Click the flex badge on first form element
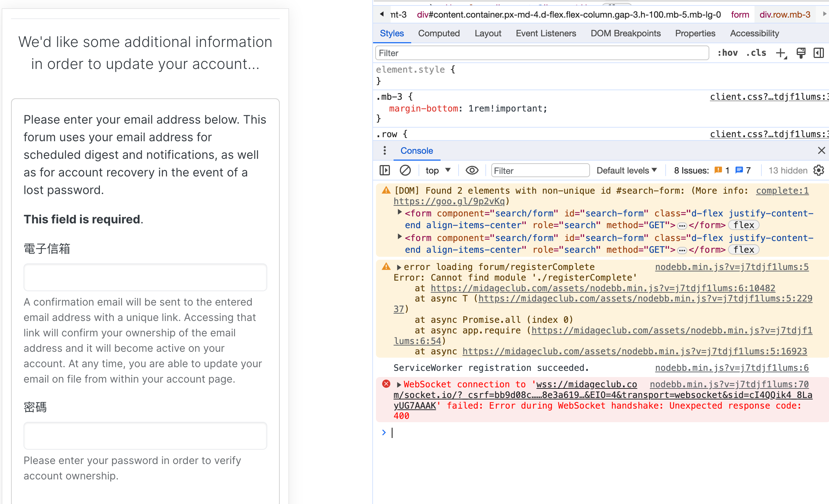 [743, 225]
